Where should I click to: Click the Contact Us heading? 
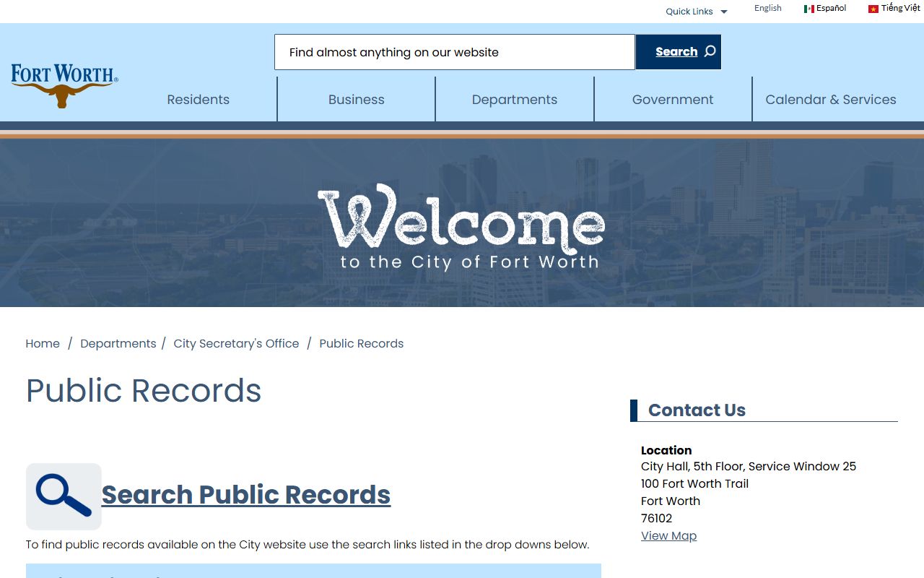point(697,410)
